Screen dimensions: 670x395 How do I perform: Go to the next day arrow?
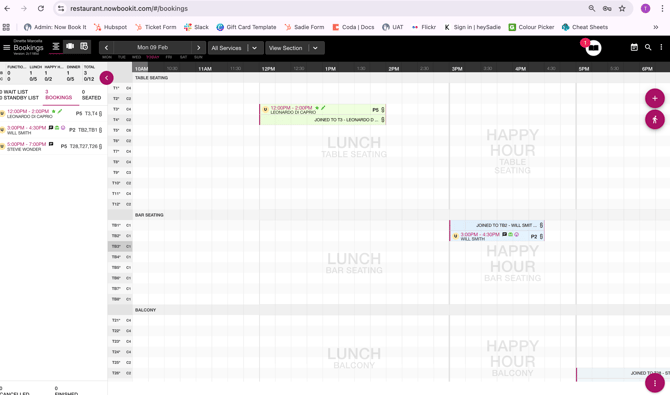(198, 48)
